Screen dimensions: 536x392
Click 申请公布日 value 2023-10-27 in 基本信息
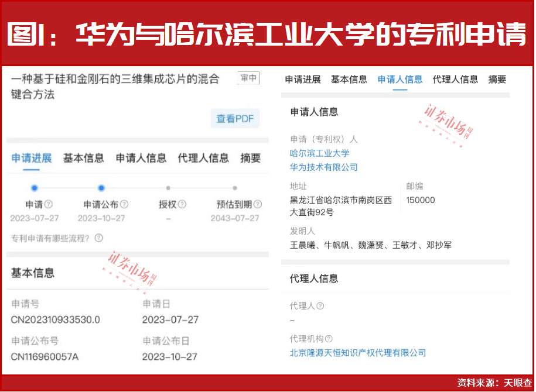169,357
